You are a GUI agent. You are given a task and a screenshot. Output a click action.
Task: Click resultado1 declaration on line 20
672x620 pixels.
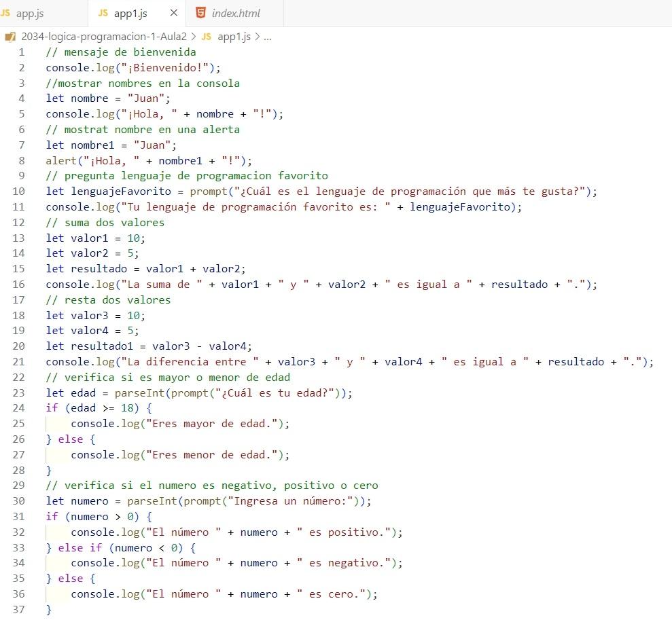[102, 346]
